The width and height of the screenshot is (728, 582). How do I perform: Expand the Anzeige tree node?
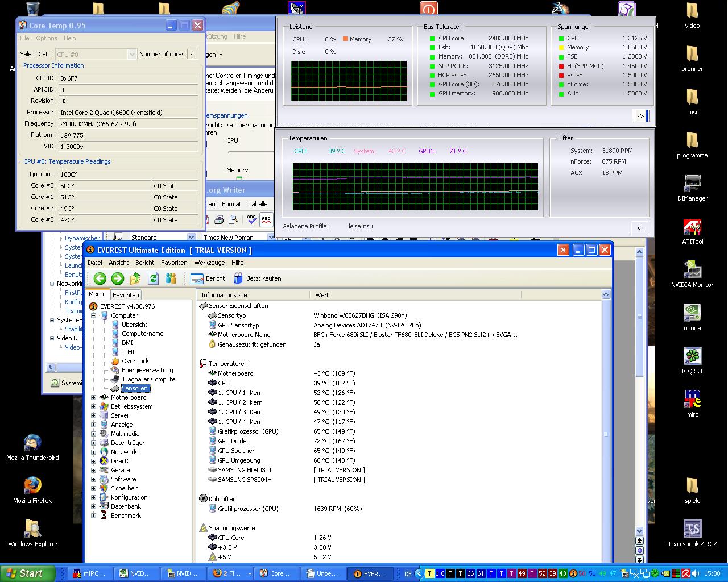pyautogui.click(x=94, y=425)
